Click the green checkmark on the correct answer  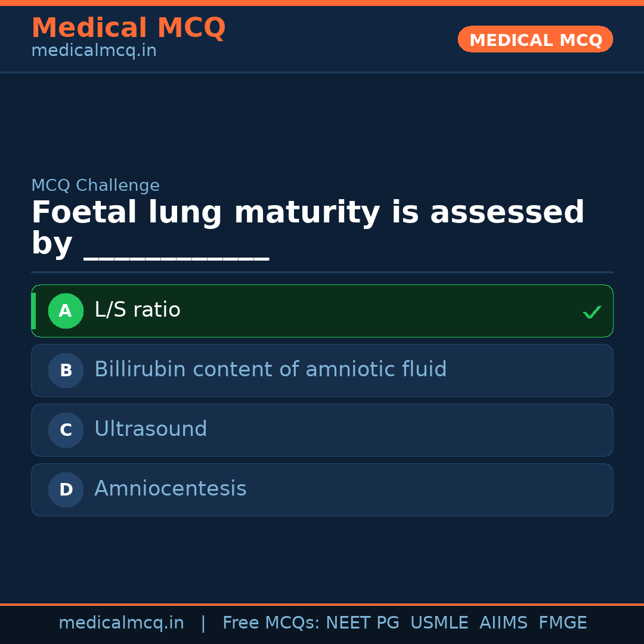592,312
